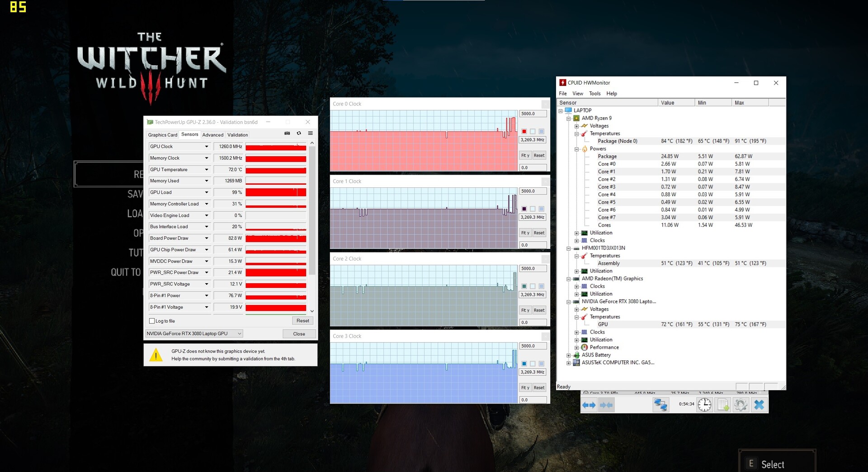Image resolution: width=868 pixels, height=472 pixels.
Task: Click the Min column header in HWMonitor
Action: point(713,103)
